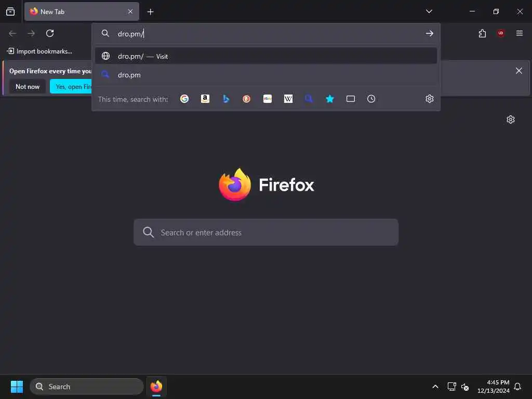Close the New Tab tab
This screenshot has height=399, width=532.
[130, 11]
